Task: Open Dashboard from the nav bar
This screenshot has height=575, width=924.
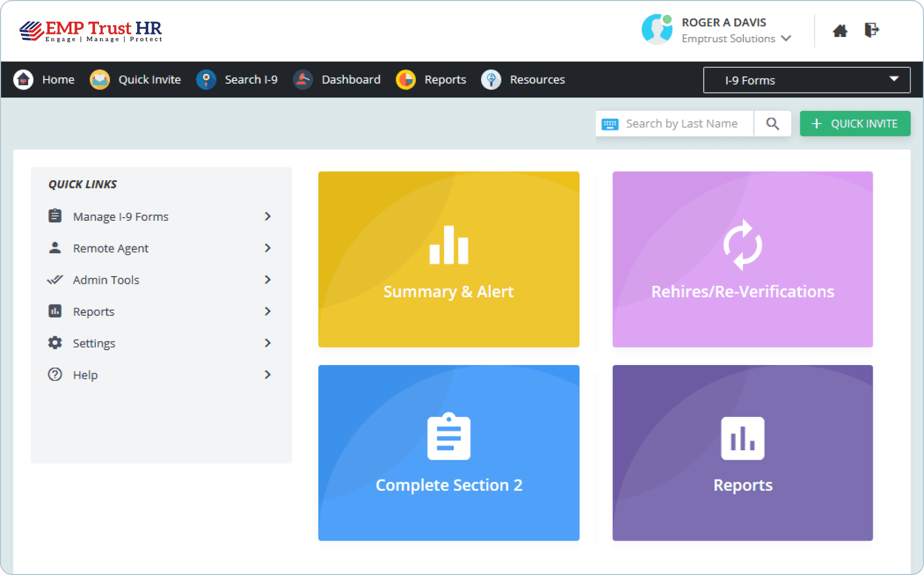Action: 351,80
